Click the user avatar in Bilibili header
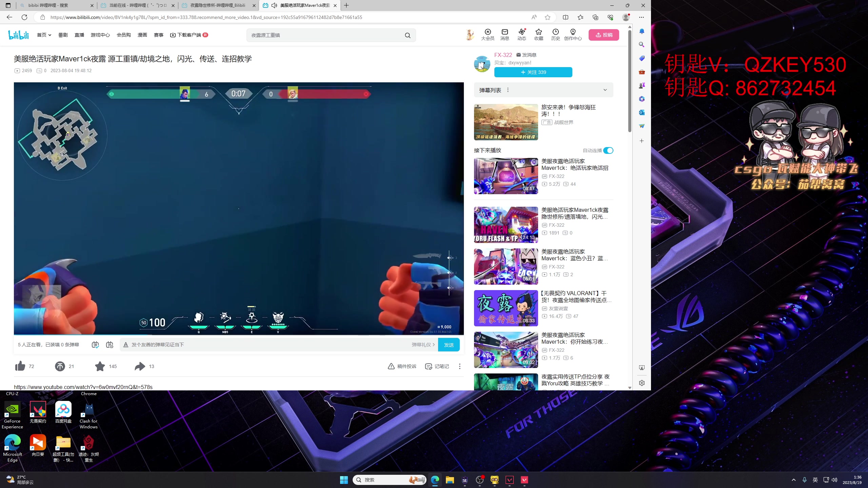Image resolution: width=868 pixels, height=488 pixels. pyautogui.click(x=470, y=35)
